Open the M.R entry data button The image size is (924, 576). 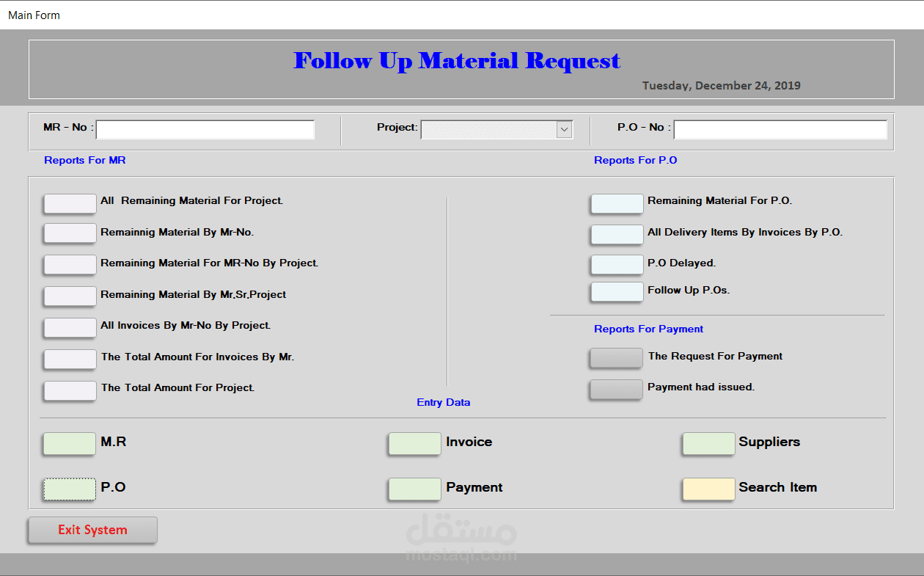click(70, 444)
